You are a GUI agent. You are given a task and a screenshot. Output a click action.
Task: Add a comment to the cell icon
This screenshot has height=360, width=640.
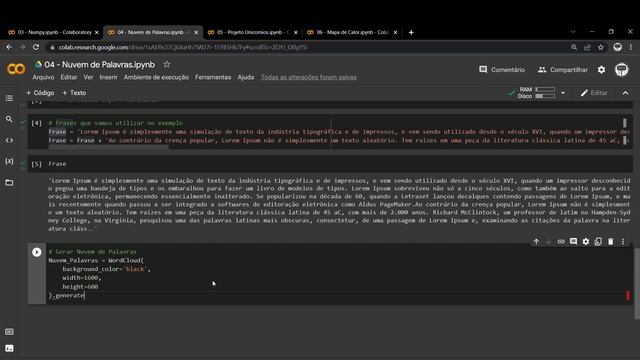(573, 242)
